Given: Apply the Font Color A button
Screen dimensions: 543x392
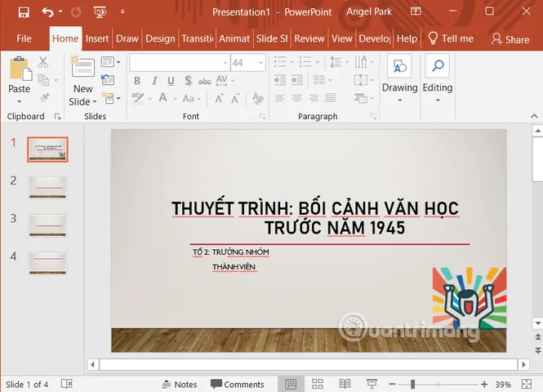Looking at the screenshot, I should [162, 98].
